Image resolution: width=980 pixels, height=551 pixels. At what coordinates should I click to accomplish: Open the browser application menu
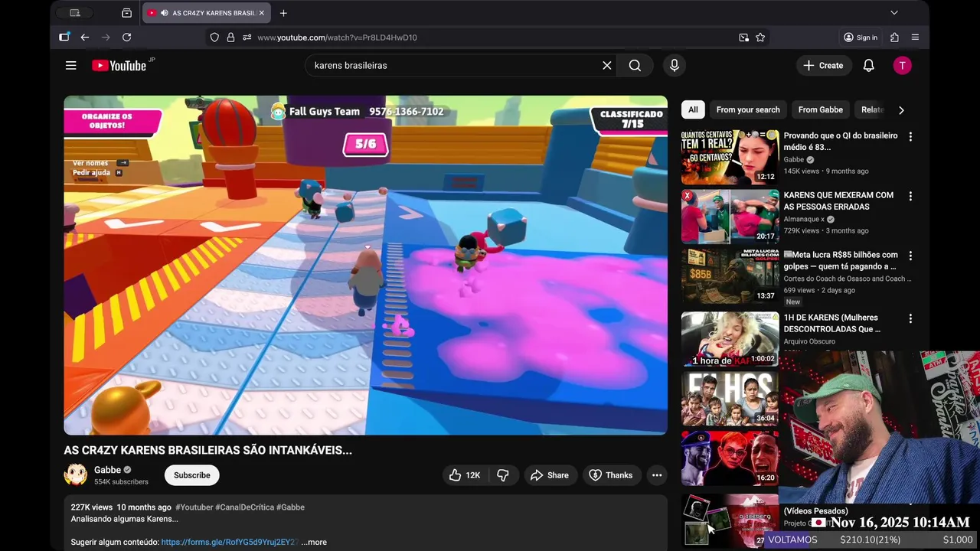(x=915, y=37)
